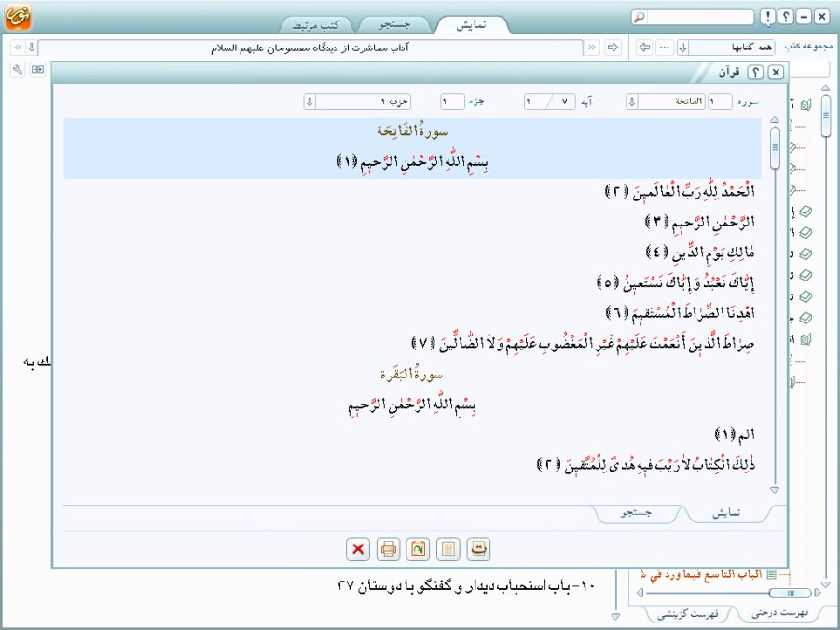Screen dimensions: 840x630
Task: Click the double chevron button right of book title
Action: [x=591, y=48]
